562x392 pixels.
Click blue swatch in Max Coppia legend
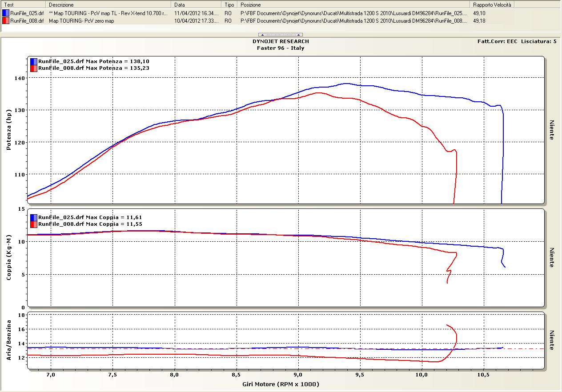tap(34, 217)
